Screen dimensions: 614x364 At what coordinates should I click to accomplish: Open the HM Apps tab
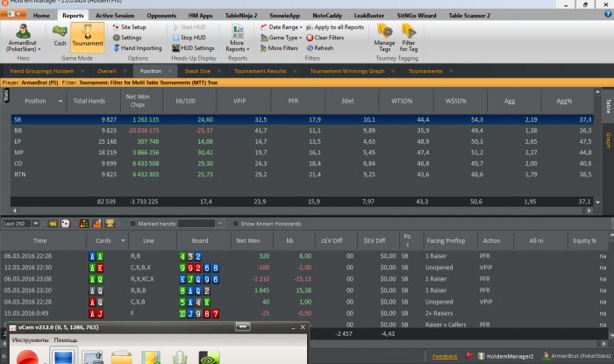(201, 16)
